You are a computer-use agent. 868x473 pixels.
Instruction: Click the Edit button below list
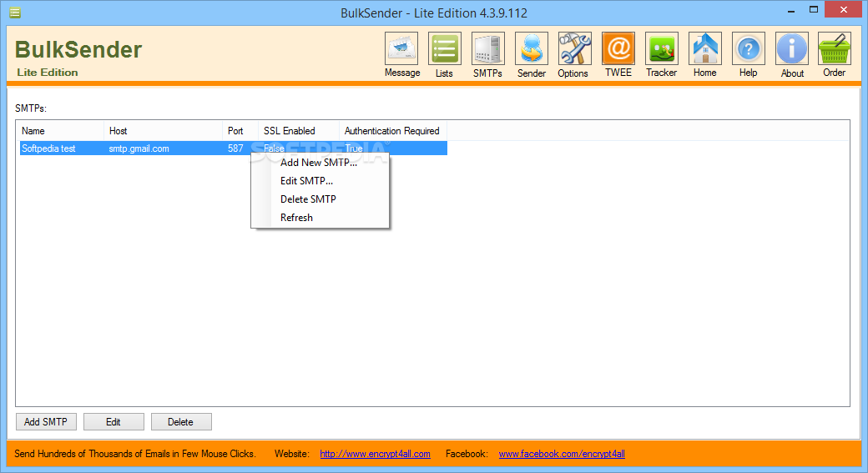[114, 421]
